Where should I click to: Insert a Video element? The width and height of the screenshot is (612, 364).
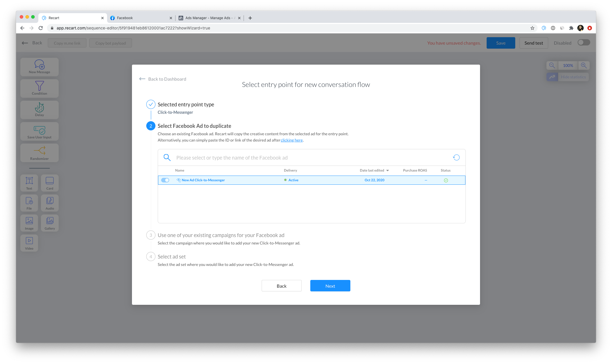[29, 243]
